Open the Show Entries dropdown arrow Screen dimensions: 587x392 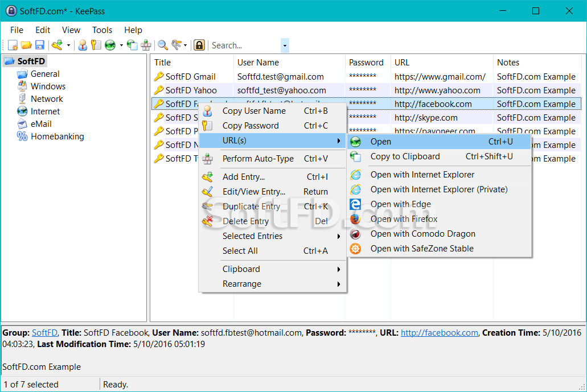coord(185,46)
